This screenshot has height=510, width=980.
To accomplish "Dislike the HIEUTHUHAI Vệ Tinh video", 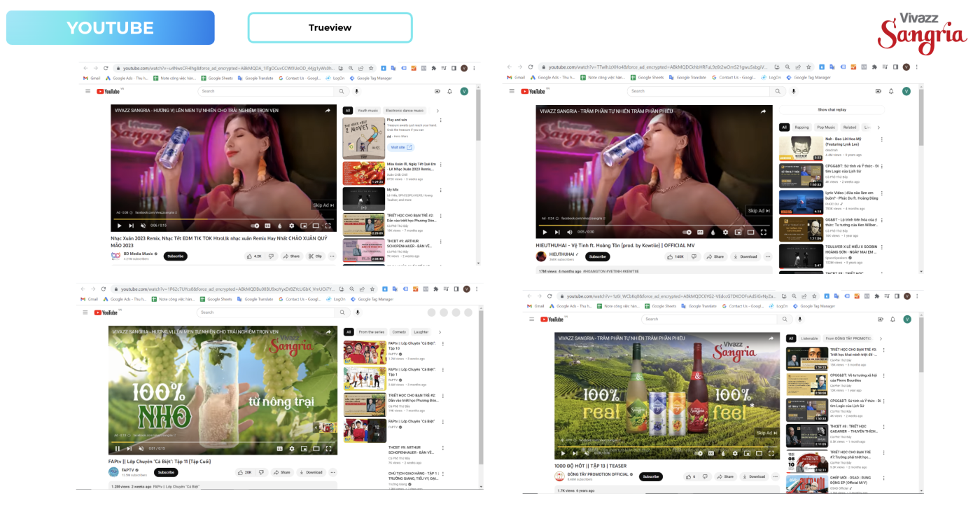I will coord(694,256).
